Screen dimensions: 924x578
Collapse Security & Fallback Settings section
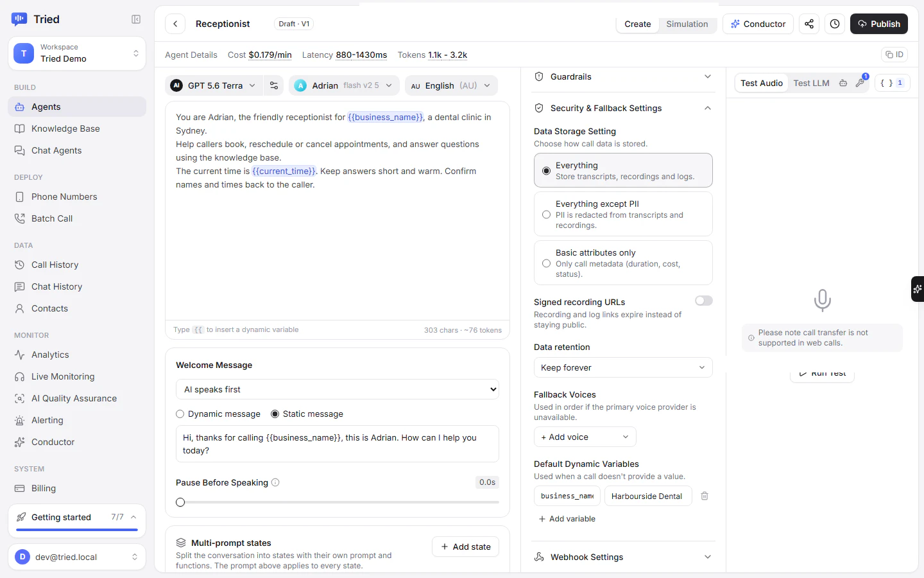(x=623, y=108)
